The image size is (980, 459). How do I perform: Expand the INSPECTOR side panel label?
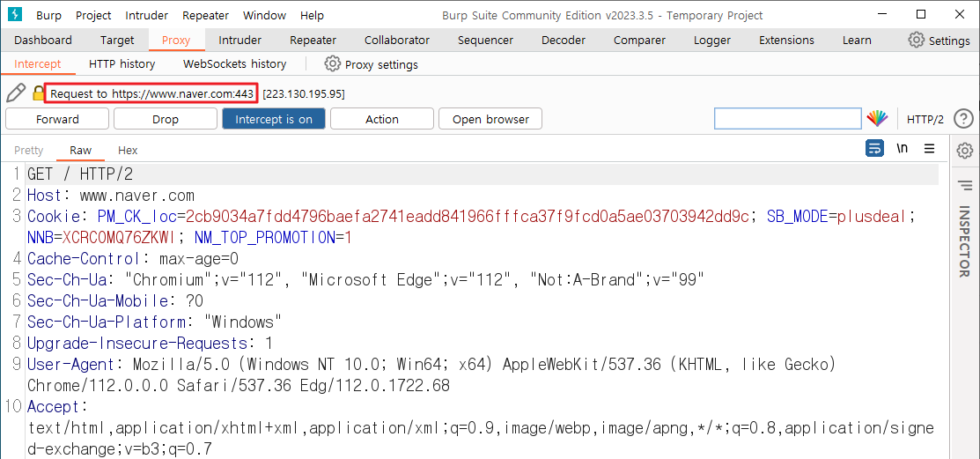point(964,241)
